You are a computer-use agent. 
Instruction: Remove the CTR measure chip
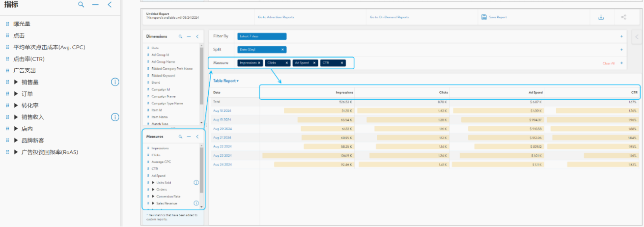pos(342,63)
